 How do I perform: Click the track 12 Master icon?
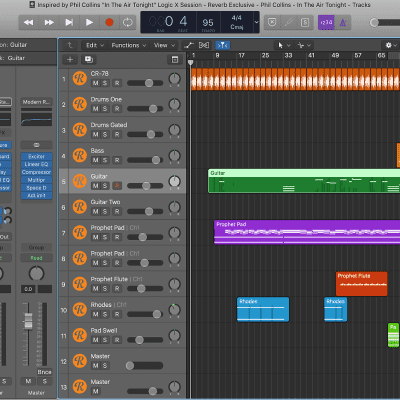80,361
